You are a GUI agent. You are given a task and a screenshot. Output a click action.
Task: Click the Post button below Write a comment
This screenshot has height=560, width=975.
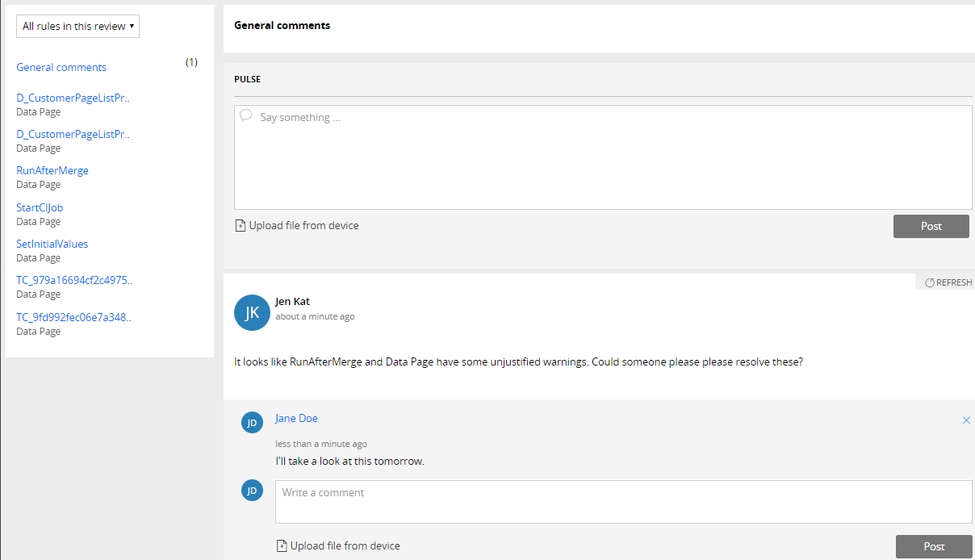pos(934,546)
